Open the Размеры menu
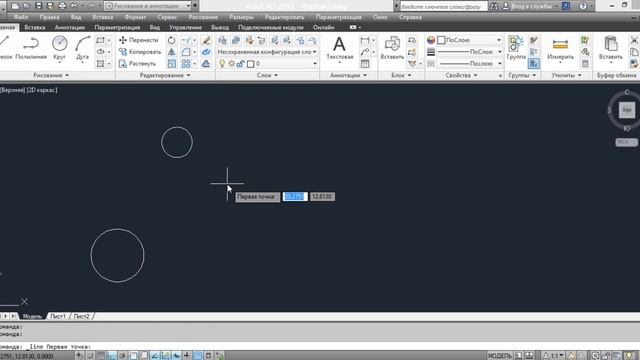The height and width of the screenshot is (360, 640). point(241,17)
